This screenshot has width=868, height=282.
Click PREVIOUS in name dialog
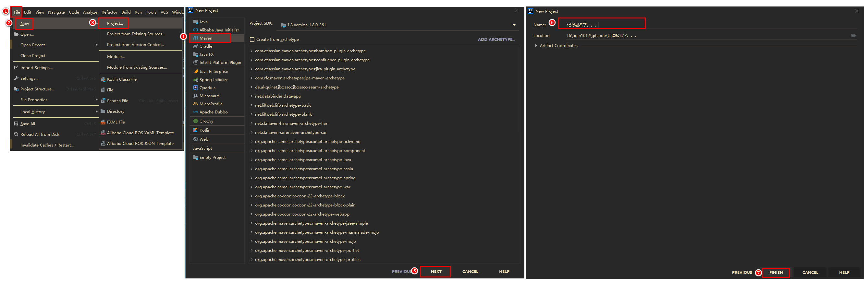coord(742,273)
